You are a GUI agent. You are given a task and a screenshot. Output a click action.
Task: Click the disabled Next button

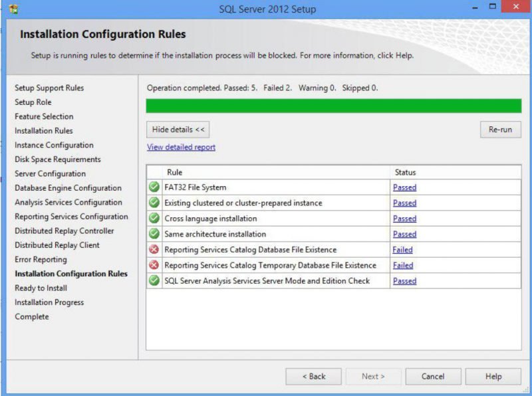(373, 376)
